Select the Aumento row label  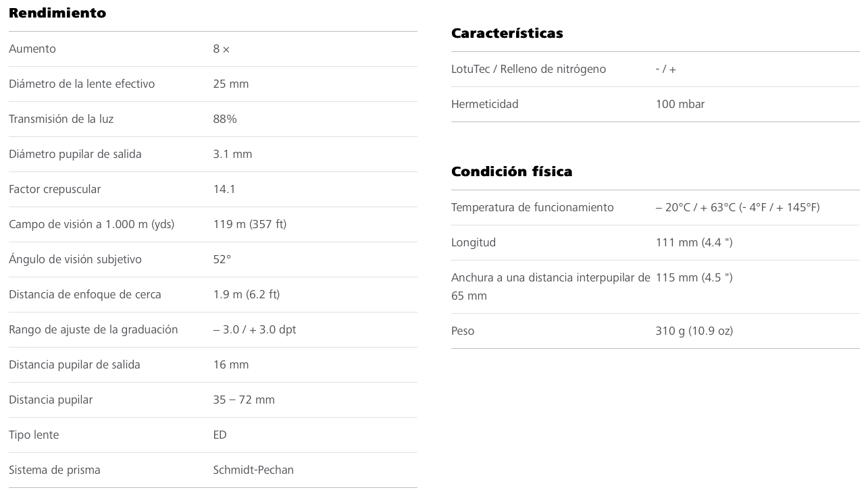tap(32, 49)
